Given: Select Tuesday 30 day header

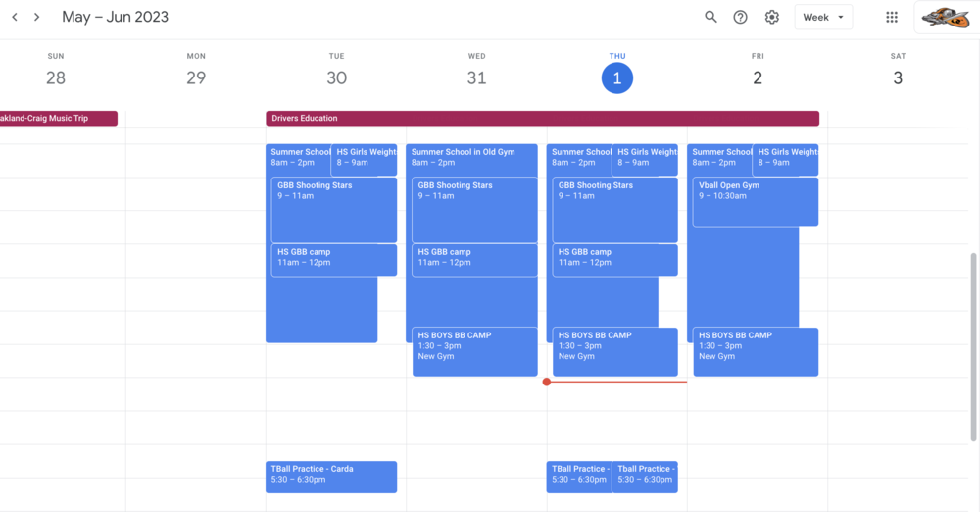Looking at the screenshot, I should click(x=336, y=72).
